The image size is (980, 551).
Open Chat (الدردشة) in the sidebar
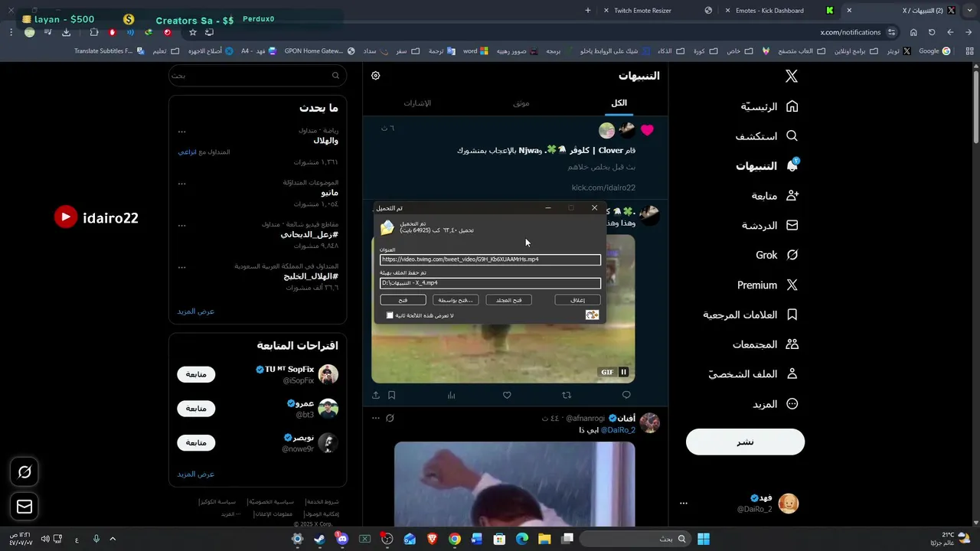[x=769, y=226]
